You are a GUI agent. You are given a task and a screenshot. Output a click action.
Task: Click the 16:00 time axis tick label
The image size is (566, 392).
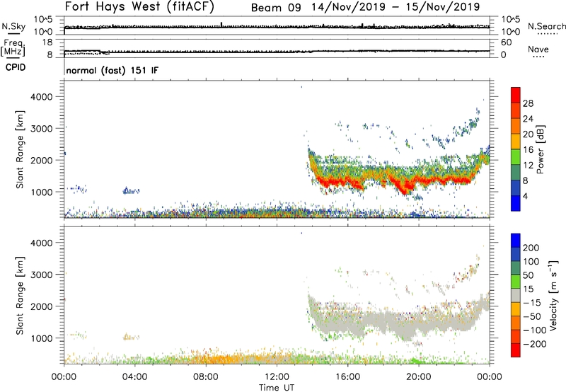[347, 377]
